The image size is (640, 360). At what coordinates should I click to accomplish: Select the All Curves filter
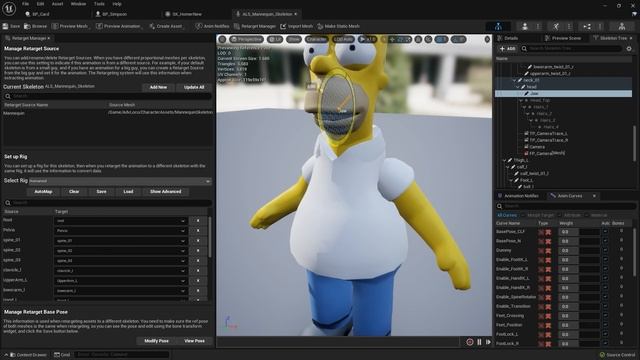[507, 215]
